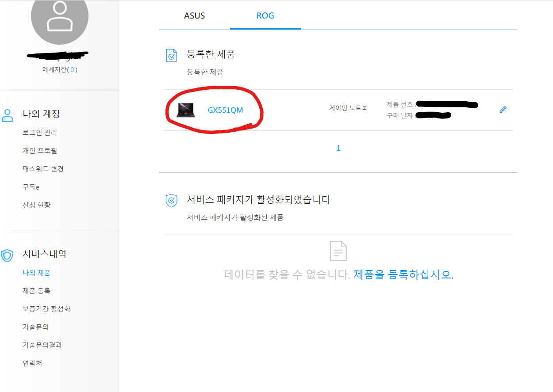Screen dimensions: 553x392
Task: Open the 메세지함 message box link
Action: [x=60, y=69]
